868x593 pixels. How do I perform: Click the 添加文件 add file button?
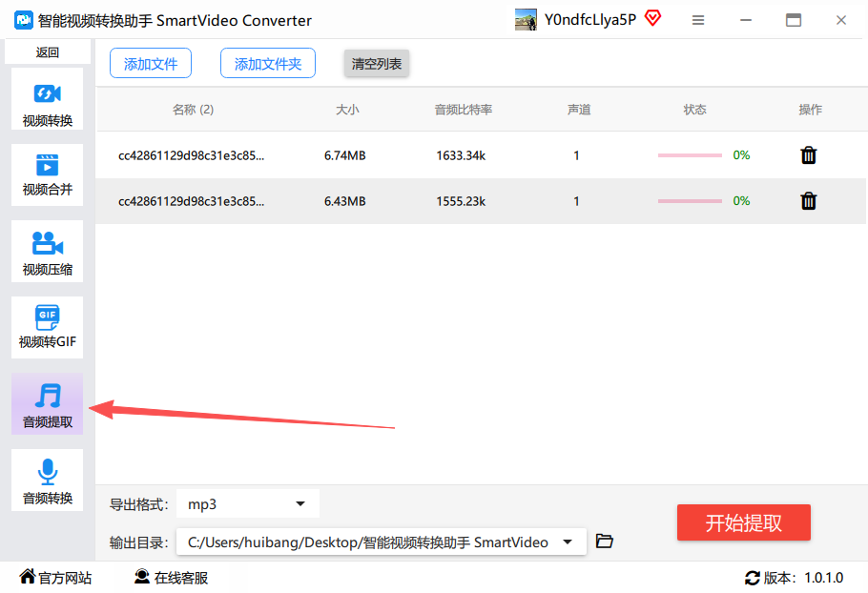coord(151,64)
